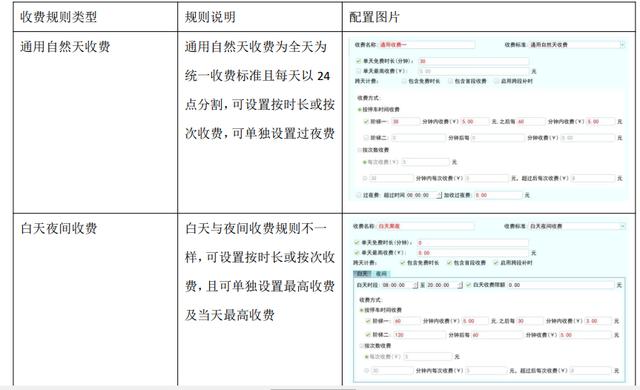Toggle the 白天收费限额 checkbox

coord(469,285)
